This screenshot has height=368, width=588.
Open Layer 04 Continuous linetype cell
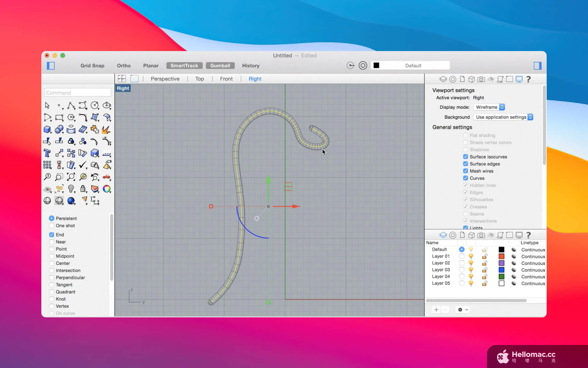coord(533,276)
